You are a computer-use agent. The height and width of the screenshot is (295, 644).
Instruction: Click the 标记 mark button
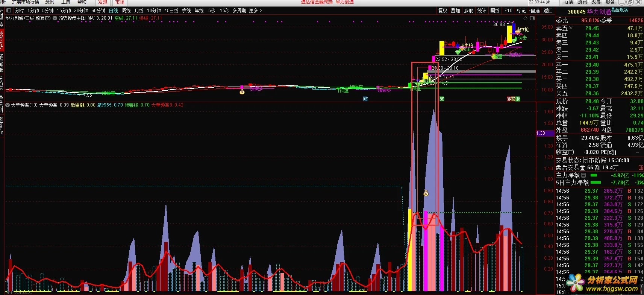[521, 11]
